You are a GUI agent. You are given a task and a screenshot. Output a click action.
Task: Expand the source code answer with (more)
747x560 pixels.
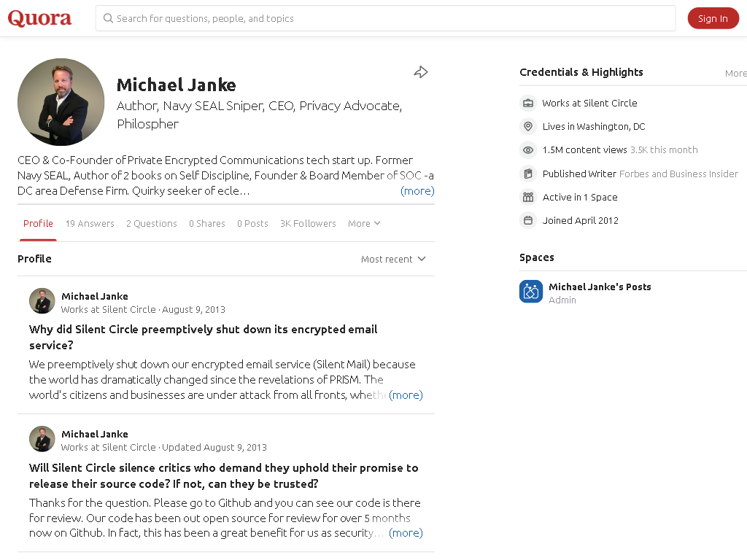pos(406,533)
